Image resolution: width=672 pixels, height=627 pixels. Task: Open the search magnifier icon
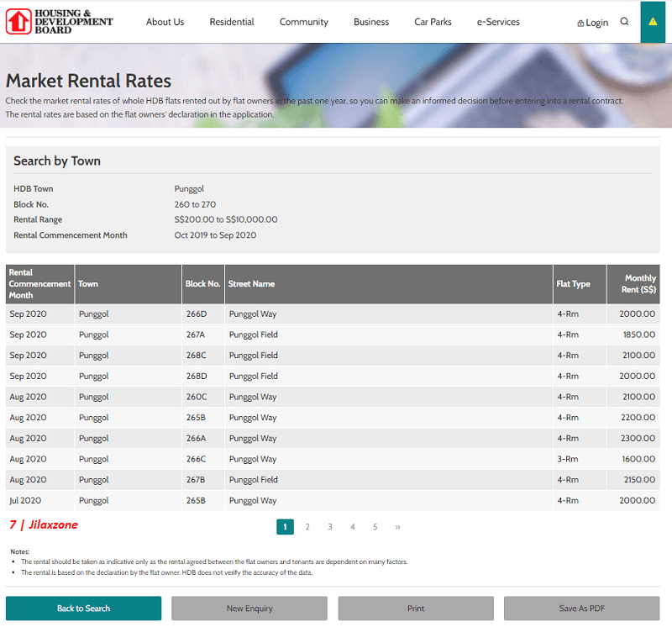tap(624, 22)
